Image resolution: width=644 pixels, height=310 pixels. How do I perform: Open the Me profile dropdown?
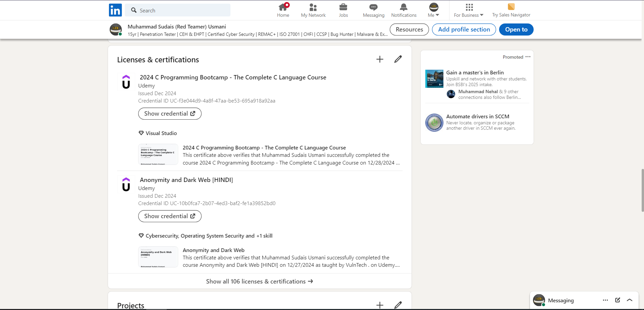tap(433, 10)
